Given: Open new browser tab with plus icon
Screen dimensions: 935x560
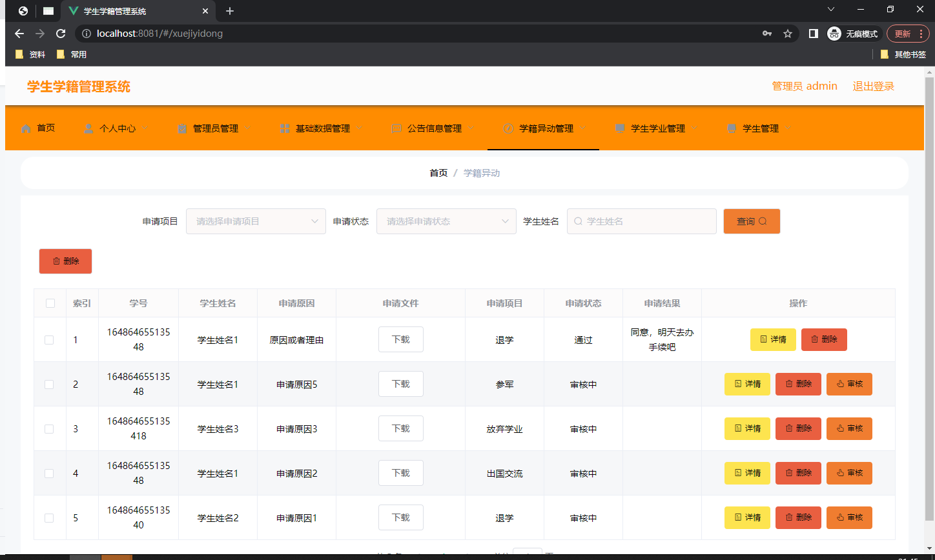Looking at the screenshot, I should (x=230, y=11).
